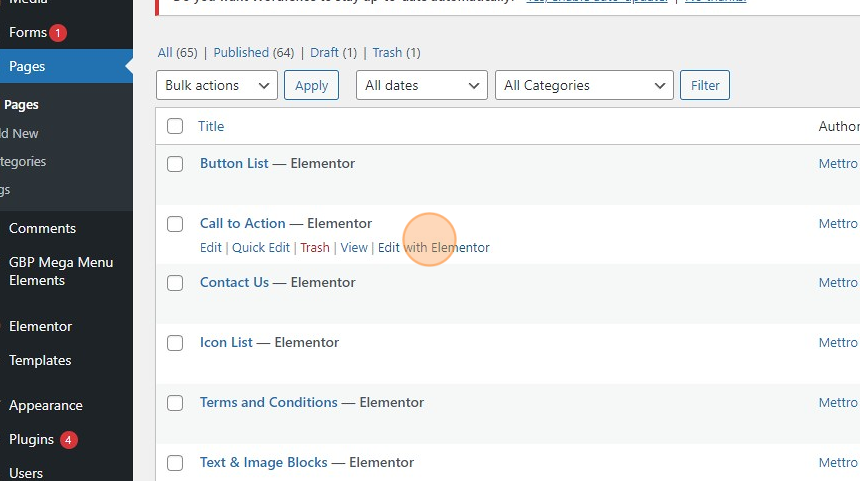This screenshot has width=860, height=481.
Task: Open the Call to Action page title
Action: pyautogui.click(x=242, y=223)
